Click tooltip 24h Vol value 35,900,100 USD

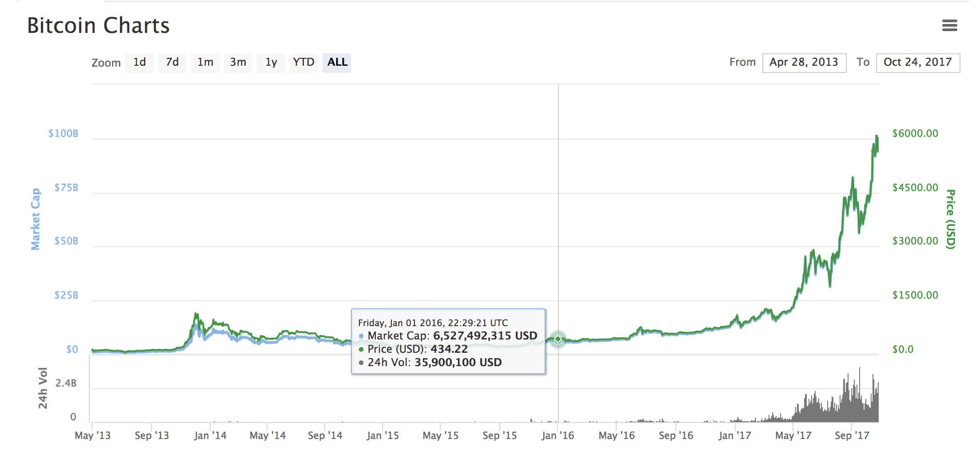(458, 363)
